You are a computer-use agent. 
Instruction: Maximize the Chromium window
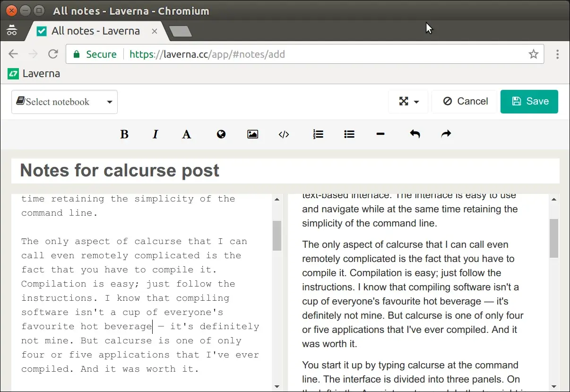click(40, 10)
